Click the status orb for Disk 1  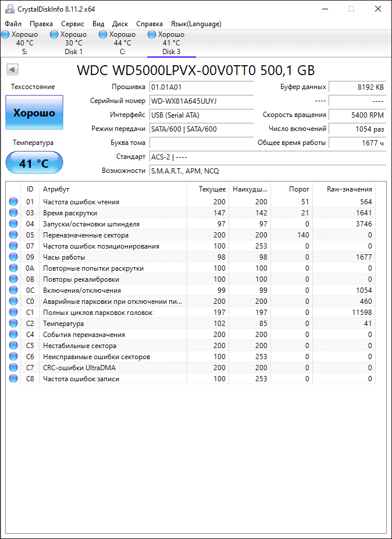54,34
